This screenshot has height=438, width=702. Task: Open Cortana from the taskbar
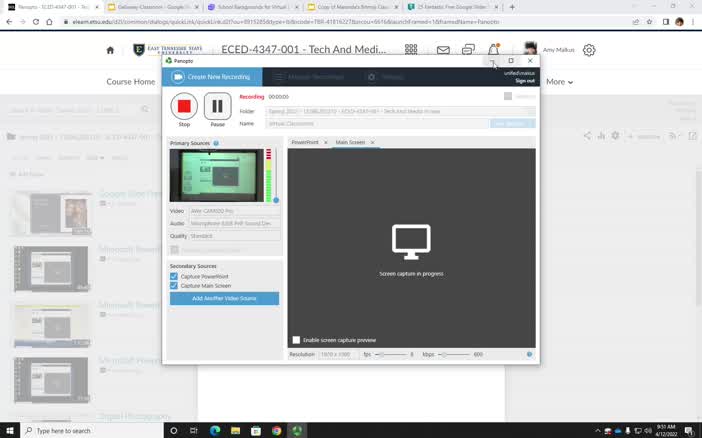174,430
